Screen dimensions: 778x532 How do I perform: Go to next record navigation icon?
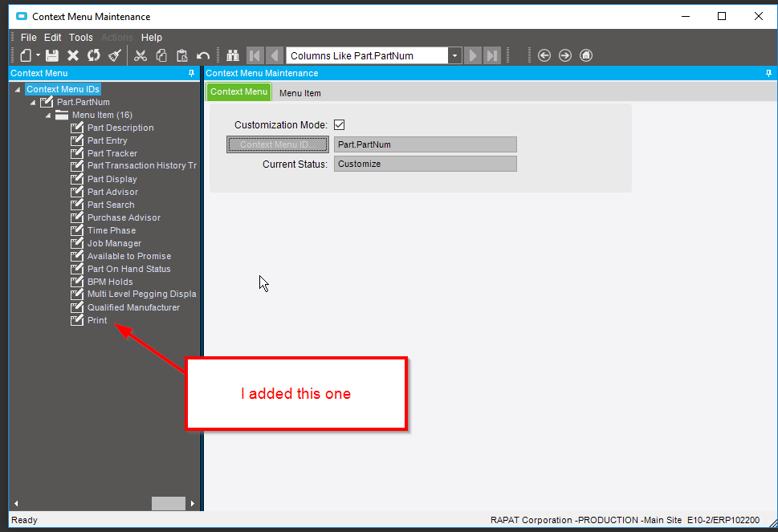[x=473, y=55]
